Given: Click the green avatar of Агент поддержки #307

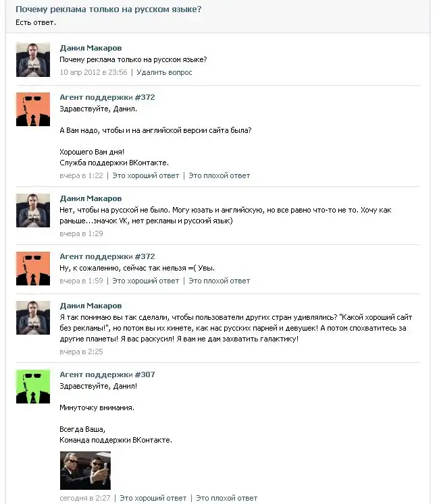Looking at the screenshot, I should click(33, 387).
